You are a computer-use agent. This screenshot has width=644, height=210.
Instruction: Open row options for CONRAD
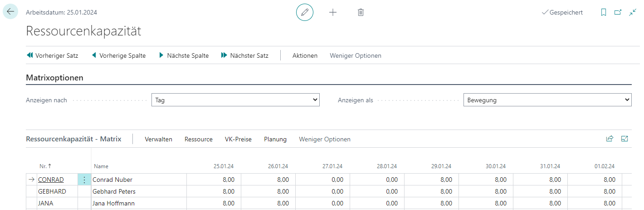[x=84, y=180]
